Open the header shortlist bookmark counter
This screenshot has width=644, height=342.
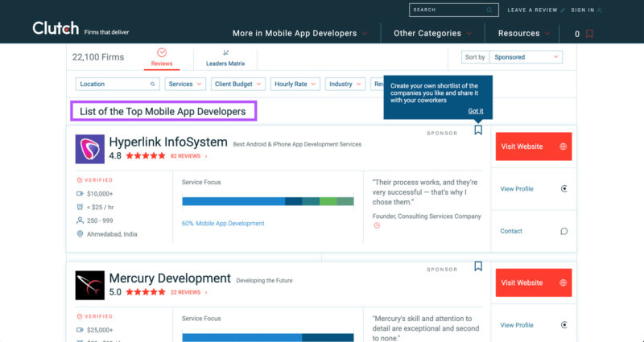coord(584,34)
